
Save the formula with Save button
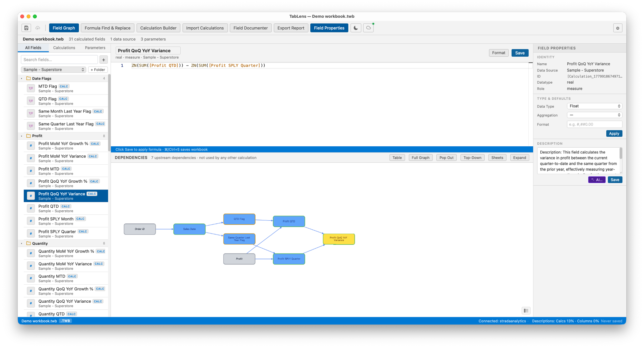pos(520,53)
